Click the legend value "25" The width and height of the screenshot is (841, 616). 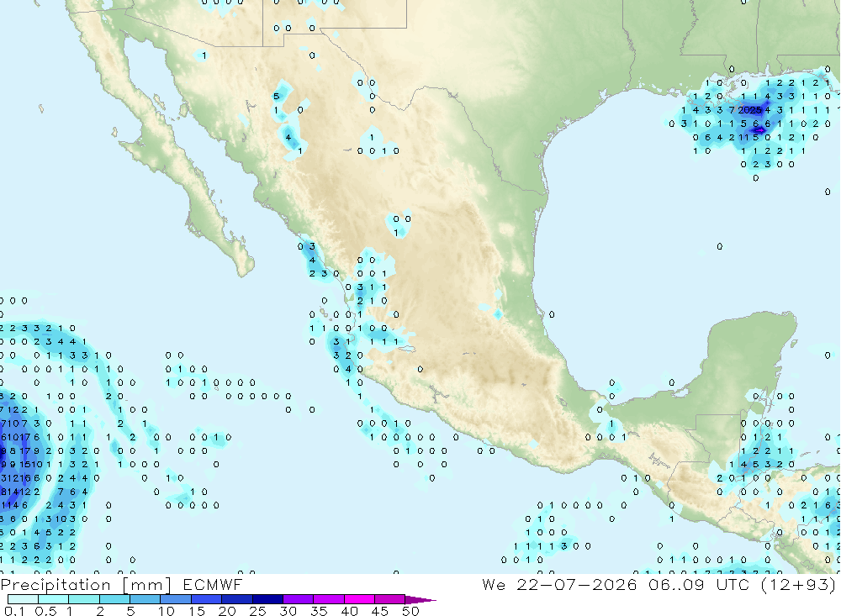click(258, 611)
